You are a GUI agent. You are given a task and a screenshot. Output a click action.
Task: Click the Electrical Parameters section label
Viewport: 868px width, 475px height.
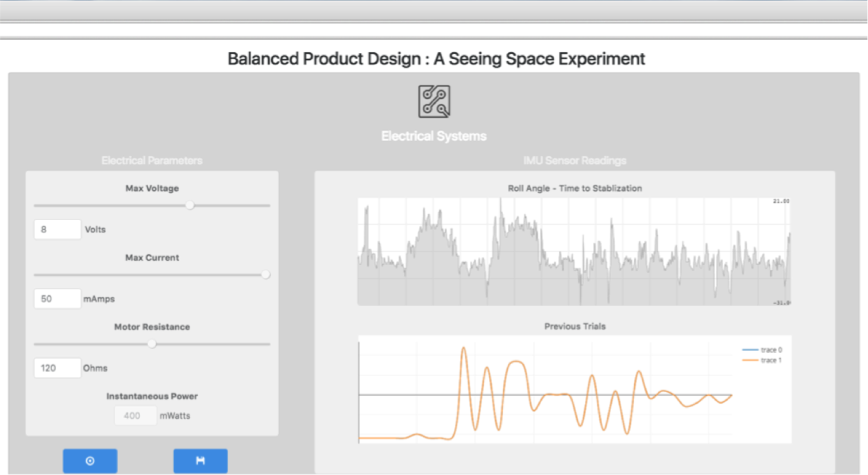click(x=152, y=161)
